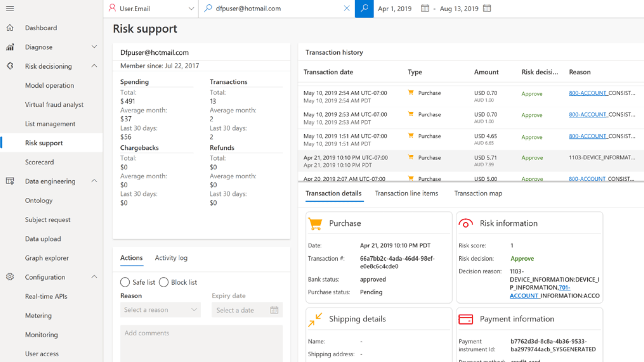
Task: Click the Add comments text area
Action: coord(201,343)
